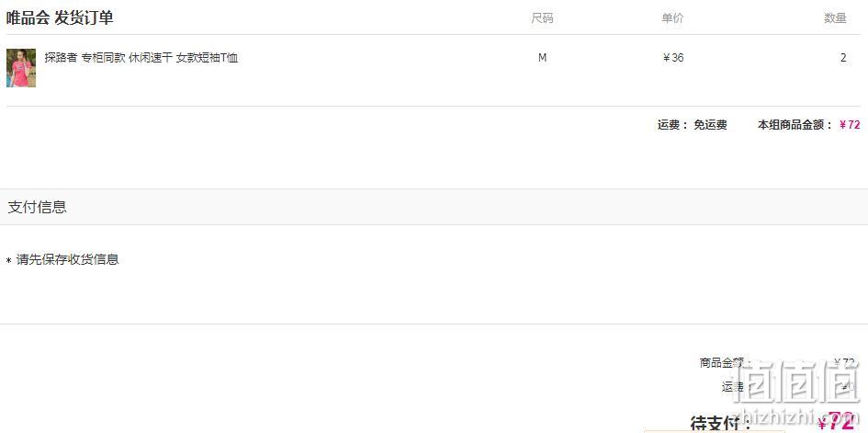
Task: Click the partially visible button below 待支付
Action: (x=714, y=431)
